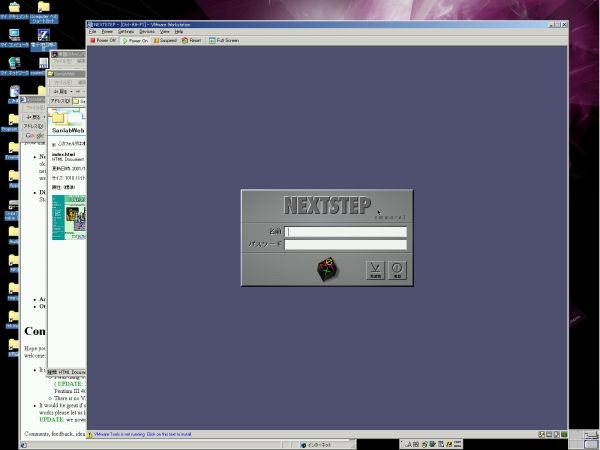Select the My Documents desktop icon
This screenshot has height=450, width=600.
14,11
